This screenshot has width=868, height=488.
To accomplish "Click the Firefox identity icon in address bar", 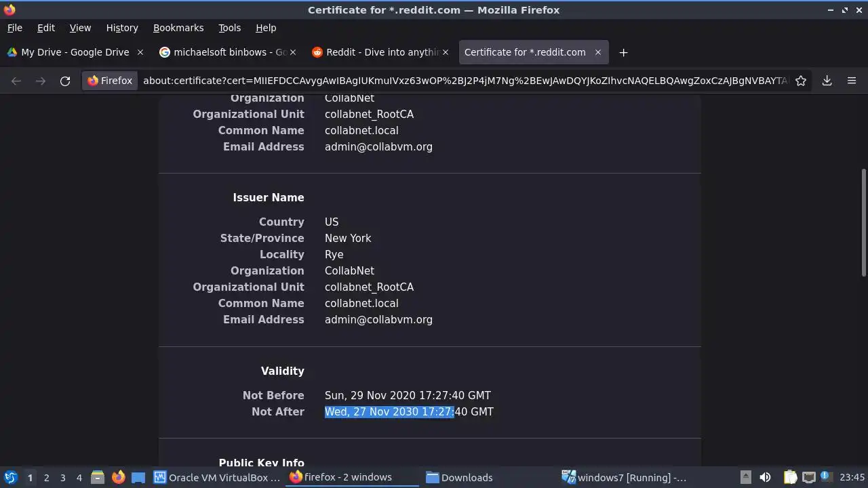I will pyautogui.click(x=110, y=81).
